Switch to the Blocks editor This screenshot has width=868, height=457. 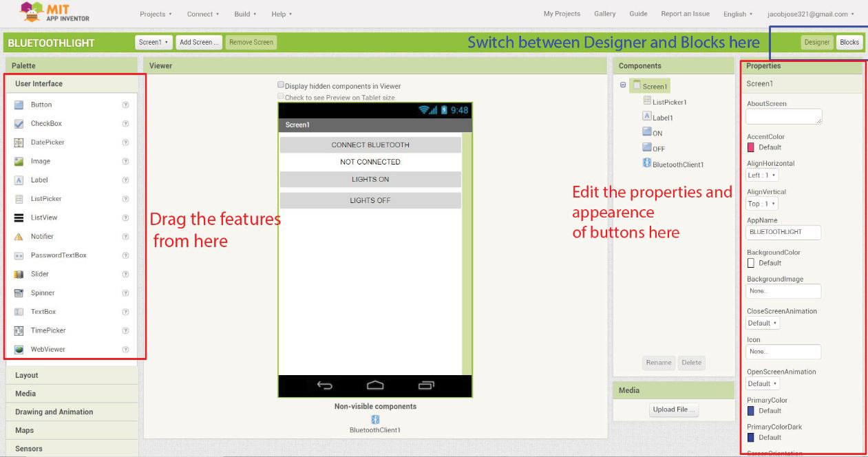[849, 42]
